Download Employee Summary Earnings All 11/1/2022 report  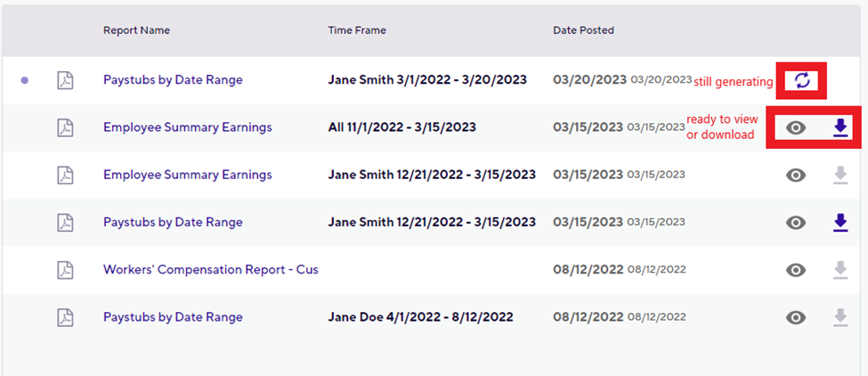[x=840, y=128]
